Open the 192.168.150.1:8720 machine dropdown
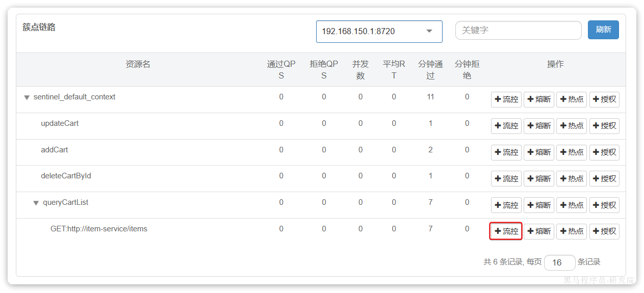 [x=379, y=32]
